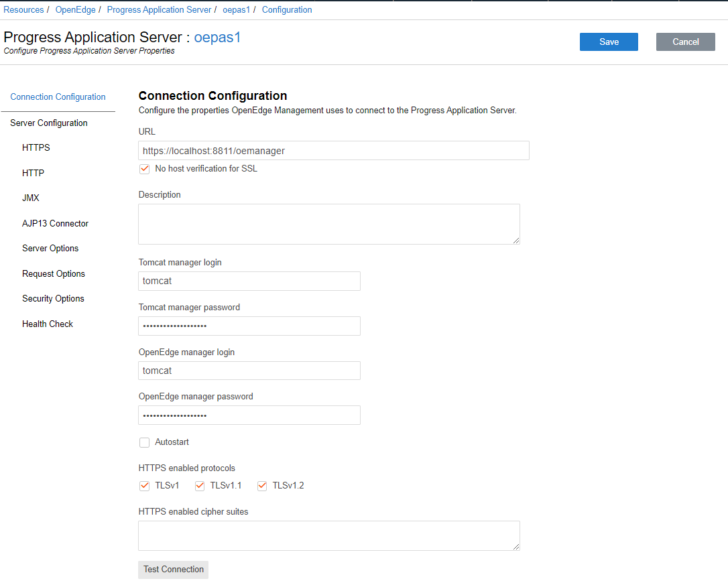Open oepas1 breadcrumb link
This screenshot has width=728, height=585.
(237, 10)
